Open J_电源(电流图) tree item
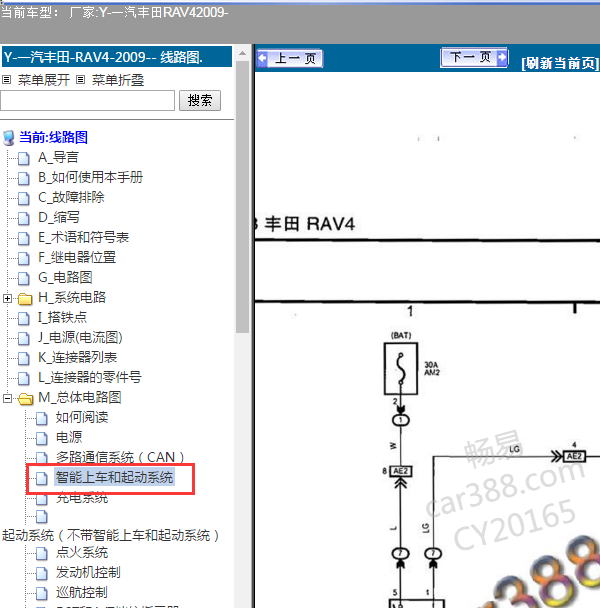Screen dimensions: 600x608 click(80, 337)
